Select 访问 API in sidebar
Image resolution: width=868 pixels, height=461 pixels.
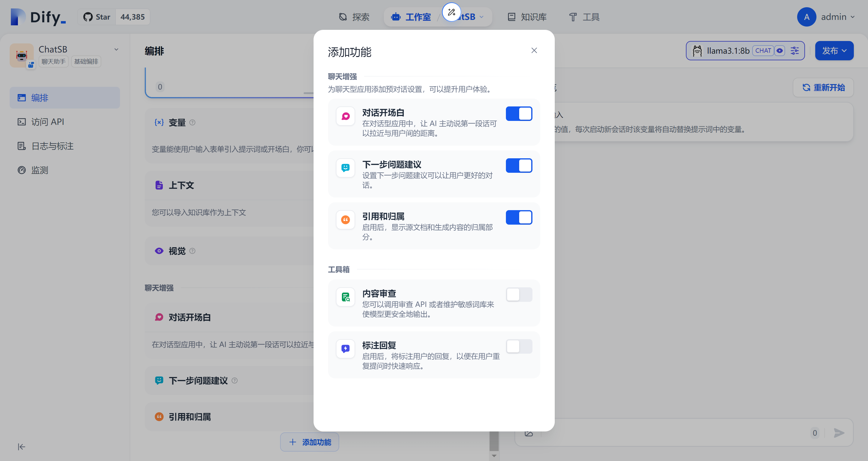coord(48,122)
